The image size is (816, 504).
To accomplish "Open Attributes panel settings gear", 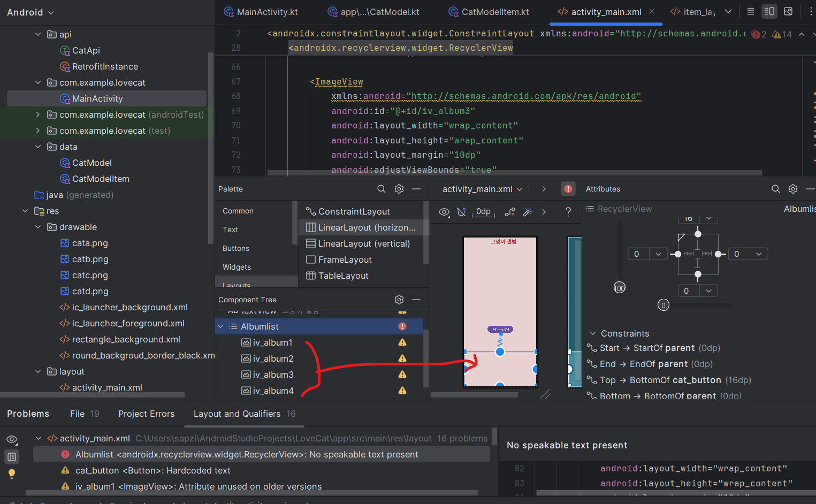I will click(x=793, y=189).
